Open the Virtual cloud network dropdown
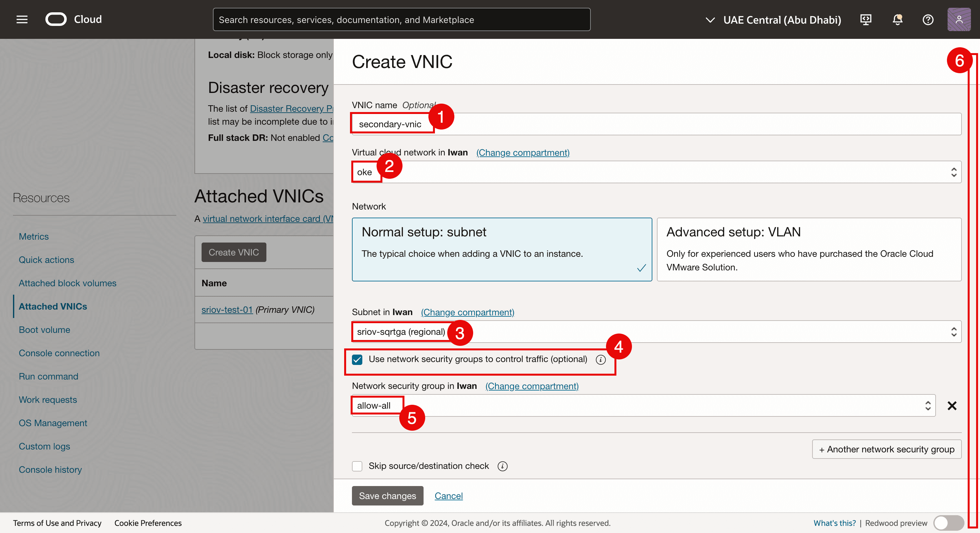 pos(656,172)
